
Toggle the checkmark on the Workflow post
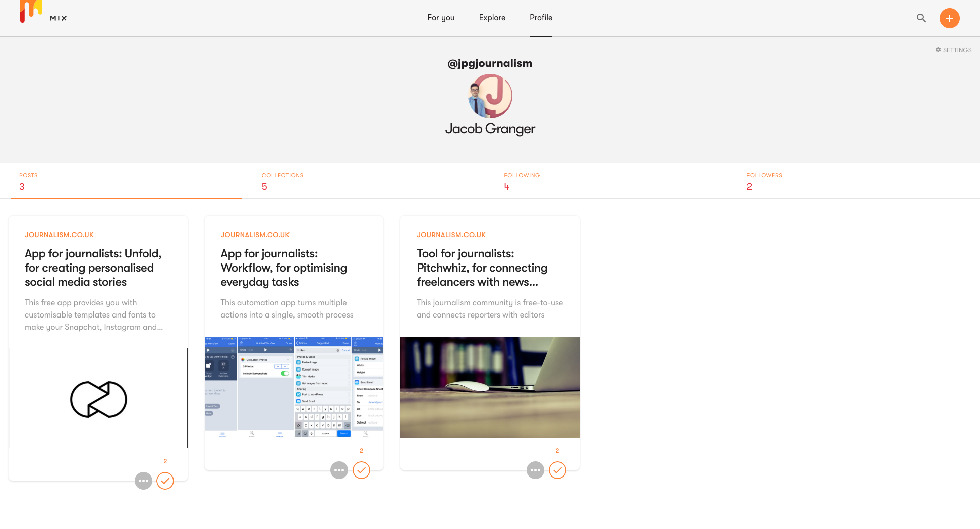(361, 470)
